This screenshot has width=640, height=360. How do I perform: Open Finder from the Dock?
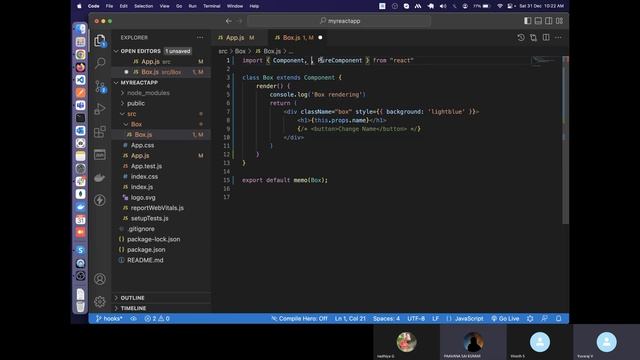[80, 29]
